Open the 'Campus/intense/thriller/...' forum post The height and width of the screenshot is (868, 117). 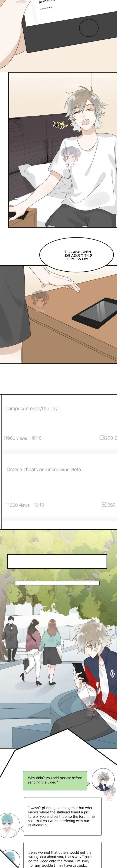tap(33, 408)
